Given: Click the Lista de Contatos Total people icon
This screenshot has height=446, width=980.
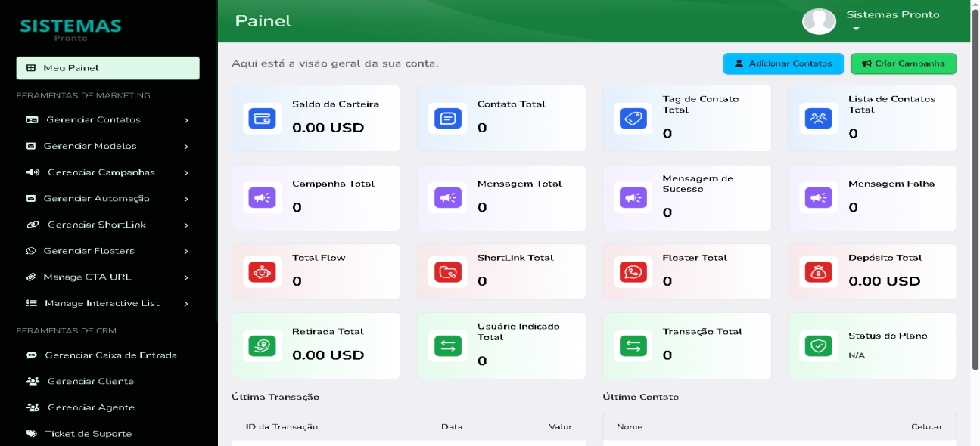Looking at the screenshot, I should tap(819, 119).
